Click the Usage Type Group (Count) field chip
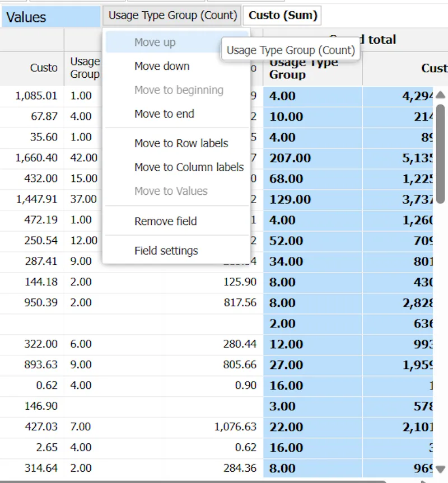This screenshot has height=483, width=448. pos(172,16)
